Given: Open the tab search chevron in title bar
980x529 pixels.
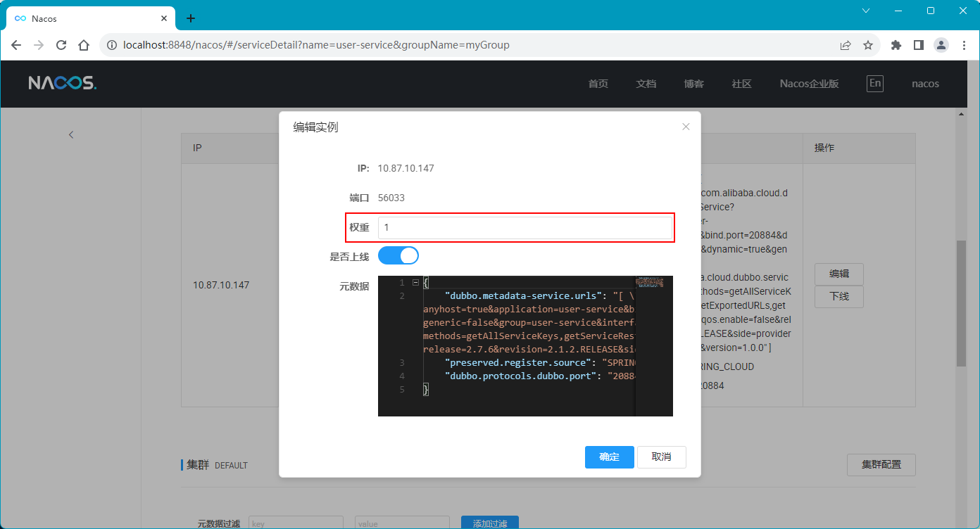Looking at the screenshot, I should pos(866,11).
